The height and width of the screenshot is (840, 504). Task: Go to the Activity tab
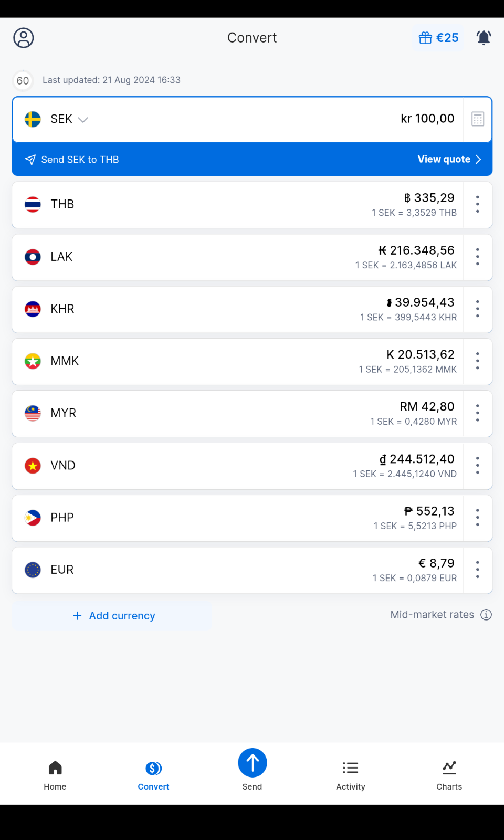pos(350,775)
